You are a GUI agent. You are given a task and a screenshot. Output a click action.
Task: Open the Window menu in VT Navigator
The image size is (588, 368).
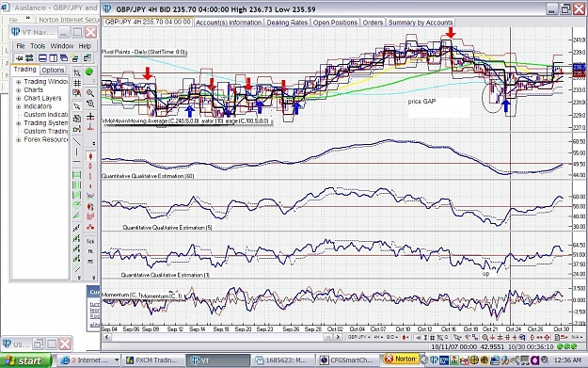tap(62, 46)
